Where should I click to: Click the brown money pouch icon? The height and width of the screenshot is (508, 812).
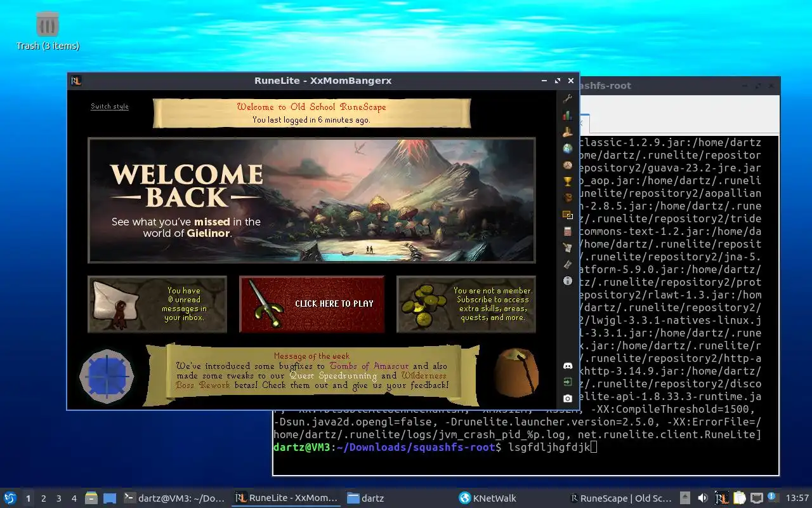click(516, 373)
